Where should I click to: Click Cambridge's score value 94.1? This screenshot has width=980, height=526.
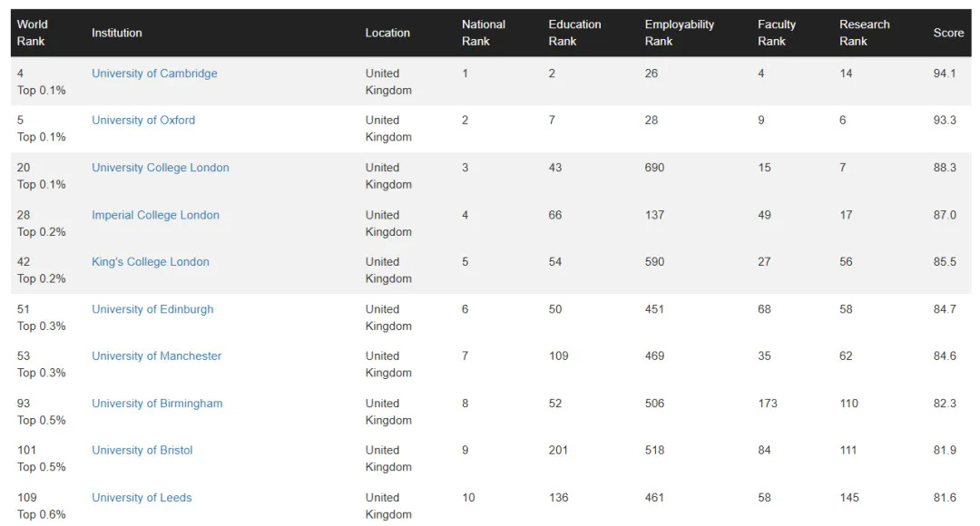pyautogui.click(x=945, y=73)
